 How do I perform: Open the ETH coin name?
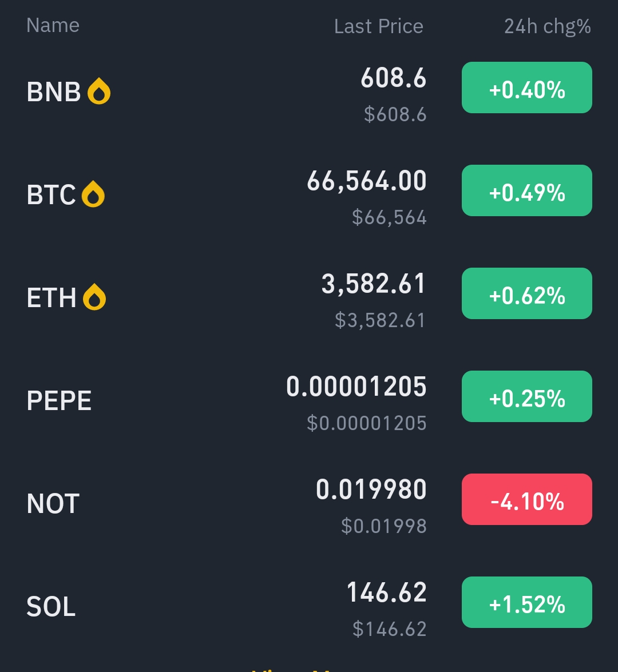coord(51,297)
